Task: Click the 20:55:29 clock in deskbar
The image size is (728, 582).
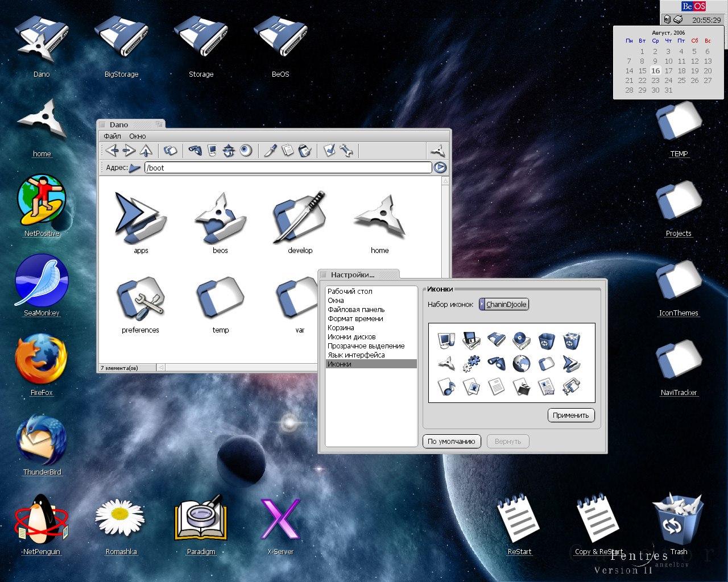Action: pyautogui.click(x=706, y=20)
